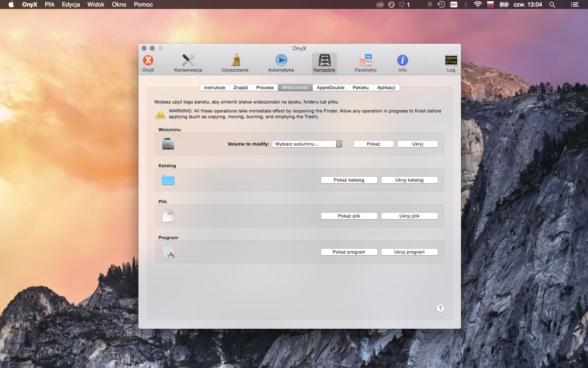This screenshot has height=368, width=588.
Task: Click the Creative Cloud menu bar icon
Action: pos(380,4)
